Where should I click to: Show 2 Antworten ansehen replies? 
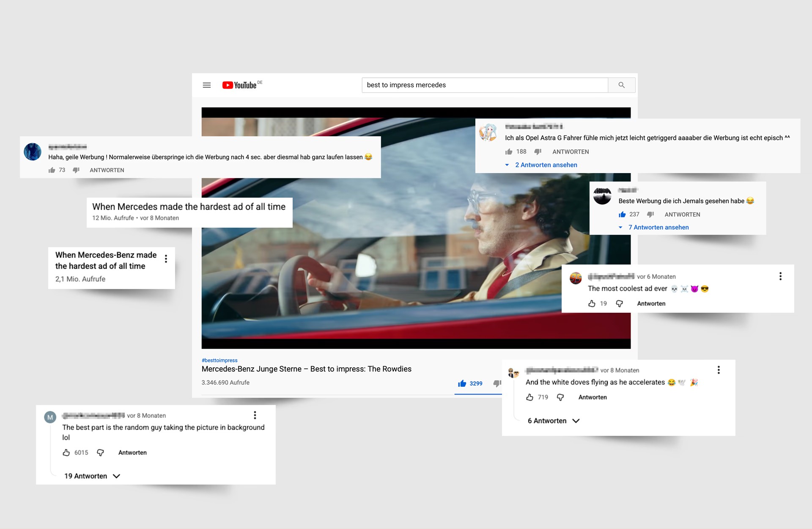point(546,165)
